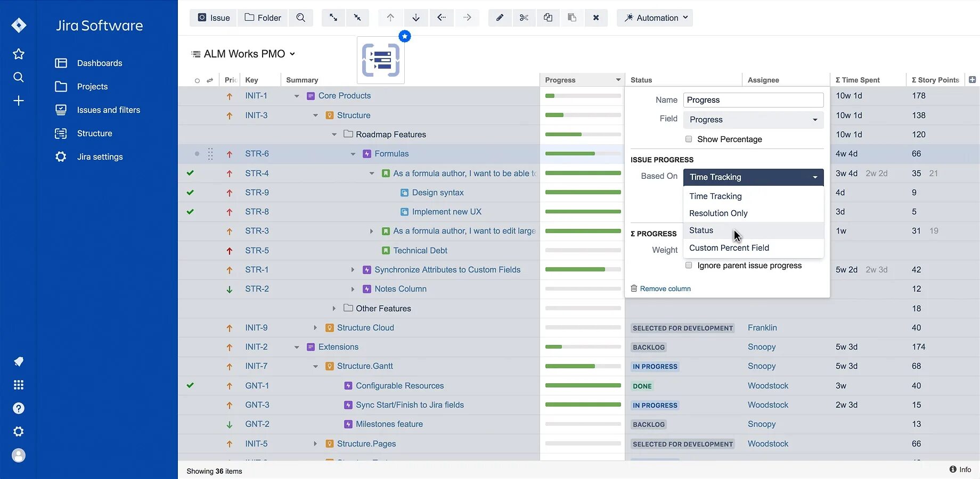Select Status option in Based On list
The width and height of the screenshot is (980, 479).
[x=753, y=230]
